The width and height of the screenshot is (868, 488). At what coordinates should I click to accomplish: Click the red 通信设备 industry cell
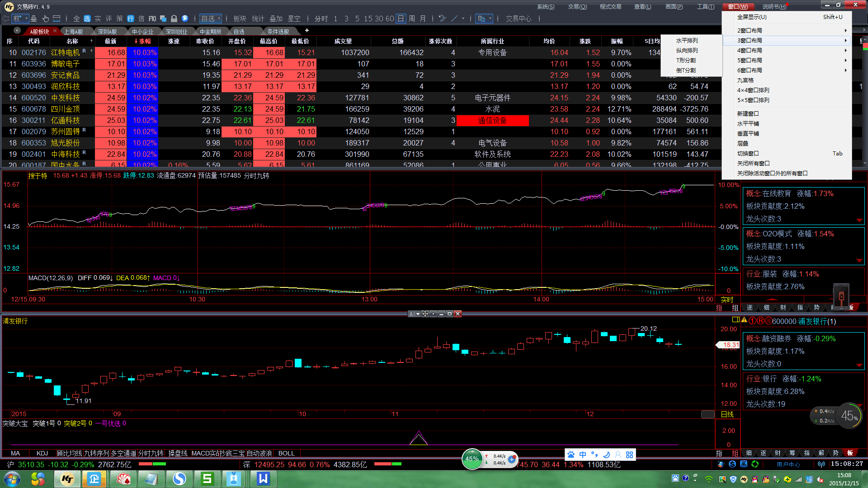pos(492,120)
